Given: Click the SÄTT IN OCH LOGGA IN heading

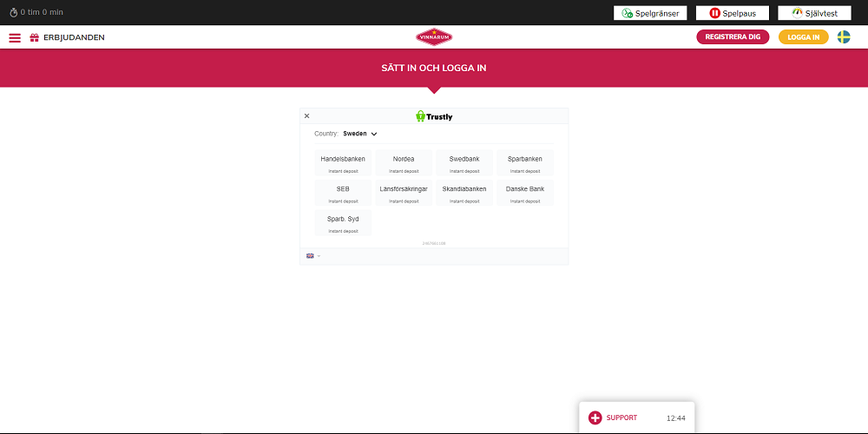Looking at the screenshot, I should 434,68.
